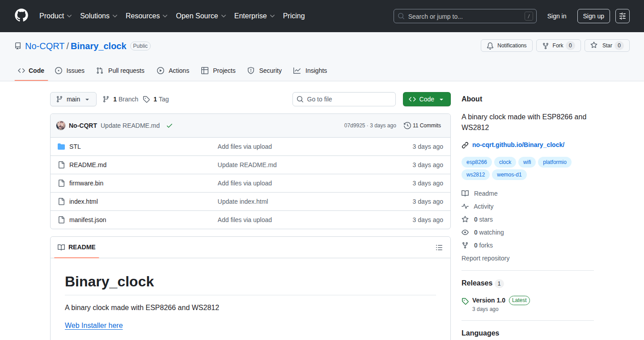Switch to the Insights tab

coord(310,71)
